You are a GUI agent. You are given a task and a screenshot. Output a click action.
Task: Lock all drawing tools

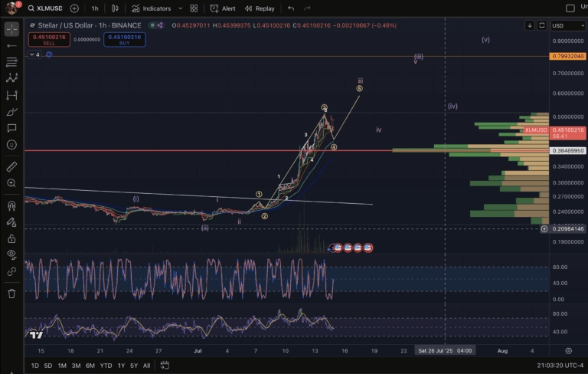[x=11, y=239]
